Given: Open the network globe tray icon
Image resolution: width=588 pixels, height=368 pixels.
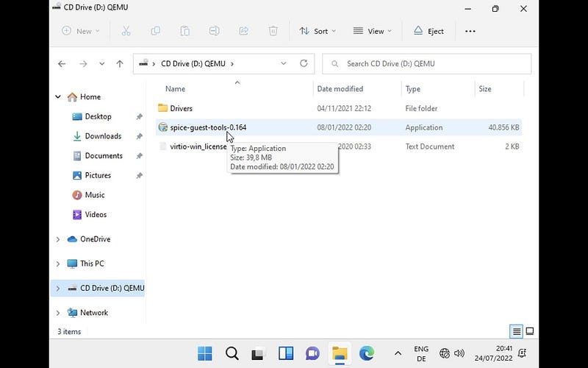Looking at the screenshot, I should coord(445,353).
